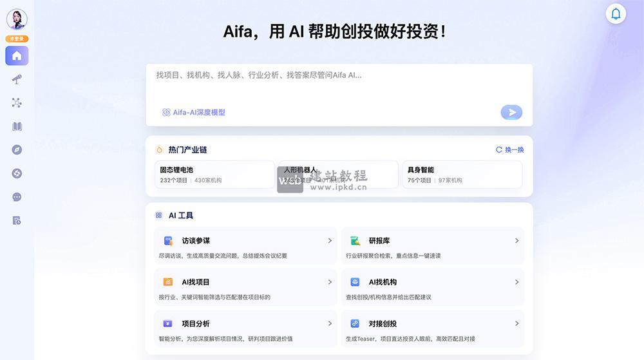The image size is (644, 360).
Task: Open the 固态锂电池 industry chain card
Action: 214,175
